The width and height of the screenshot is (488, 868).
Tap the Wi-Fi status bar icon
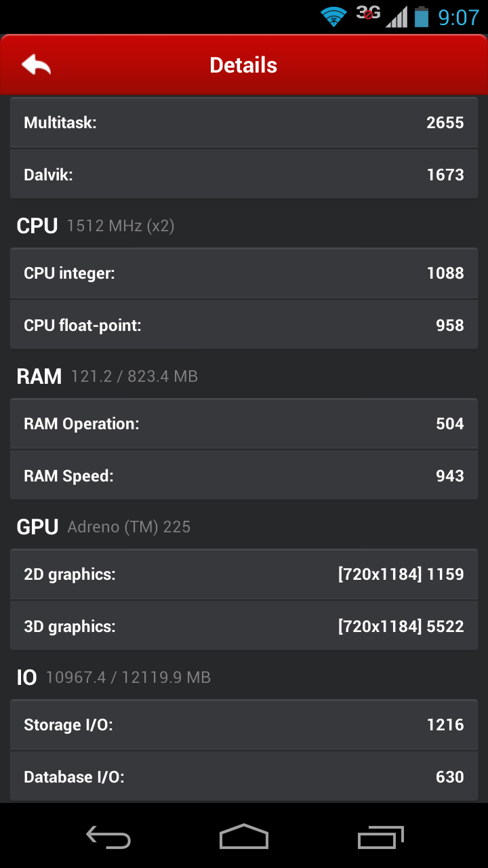coord(333,16)
